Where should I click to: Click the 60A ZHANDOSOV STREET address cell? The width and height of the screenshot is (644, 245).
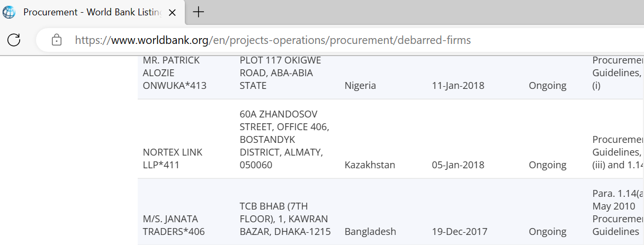click(x=284, y=139)
